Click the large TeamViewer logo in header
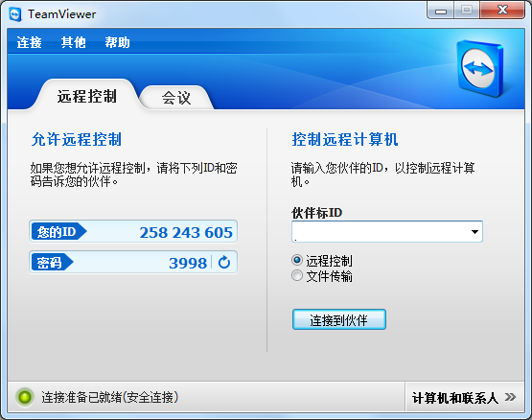The height and width of the screenshot is (420, 532). [480, 68]
